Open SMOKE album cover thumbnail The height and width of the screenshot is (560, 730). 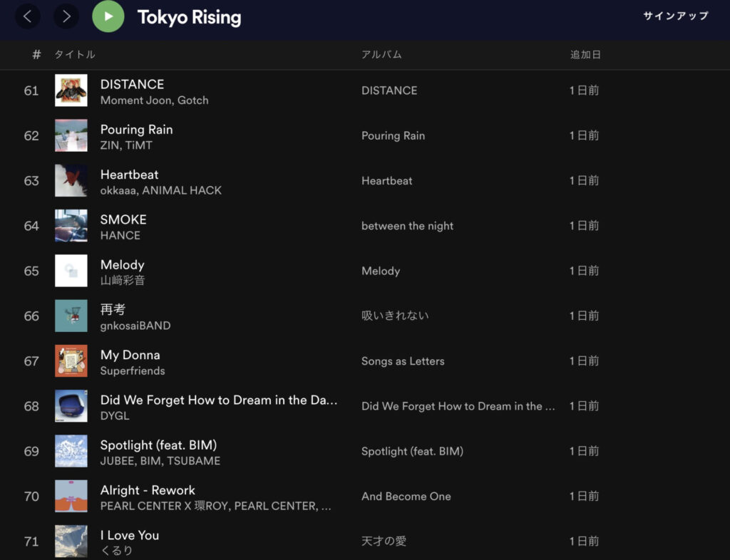(71, 226)
